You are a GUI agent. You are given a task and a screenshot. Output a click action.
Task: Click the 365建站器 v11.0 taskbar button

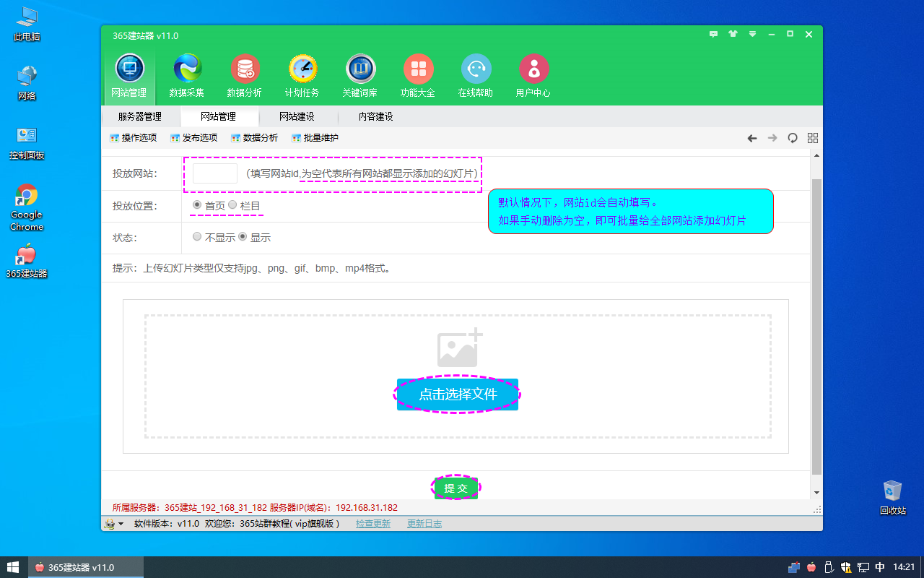85,567
